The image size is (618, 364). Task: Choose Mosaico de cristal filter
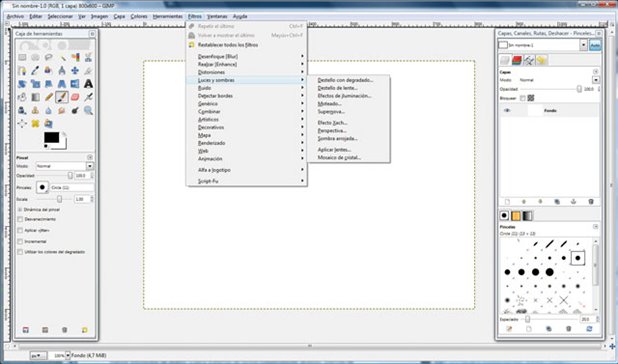[x=339, y=158]
